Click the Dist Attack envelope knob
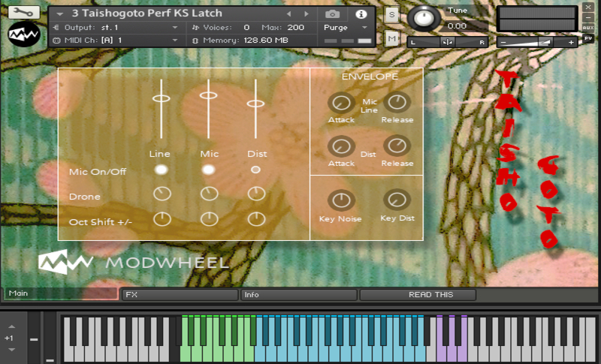Image resolution: width=601 pixels, height=364 pixels. point(341,146)
